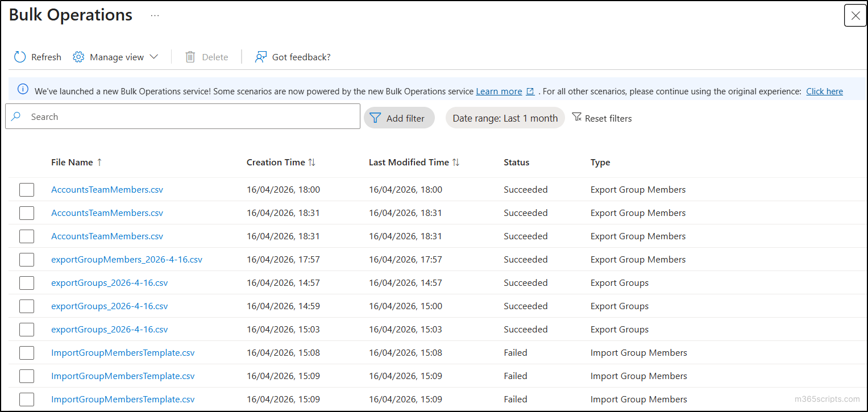Close the Bulk Operations pane
Viewport: 868px width, 412px height.
(x=855, y=15)
